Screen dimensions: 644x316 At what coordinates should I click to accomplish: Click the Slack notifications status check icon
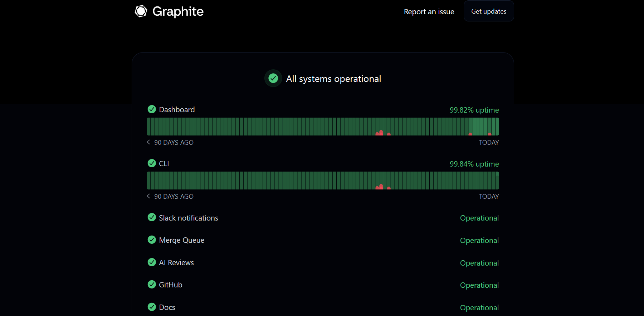(x=152, y=217)
